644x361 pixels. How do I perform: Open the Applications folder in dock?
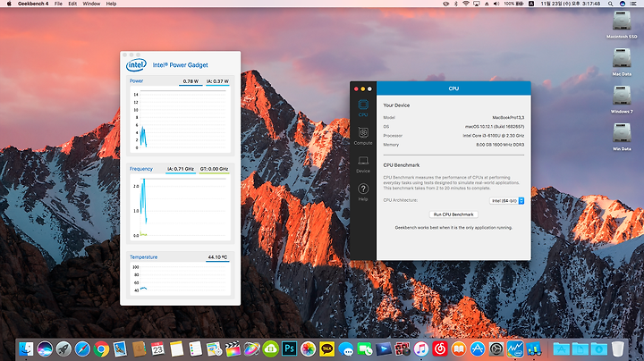(561, 349)
